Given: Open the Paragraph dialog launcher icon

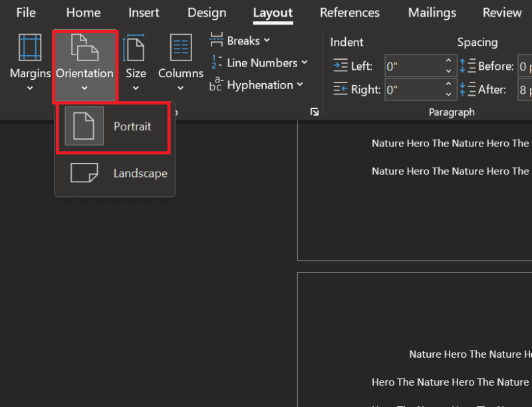Looking at the screenshot, I should (315, 112).
